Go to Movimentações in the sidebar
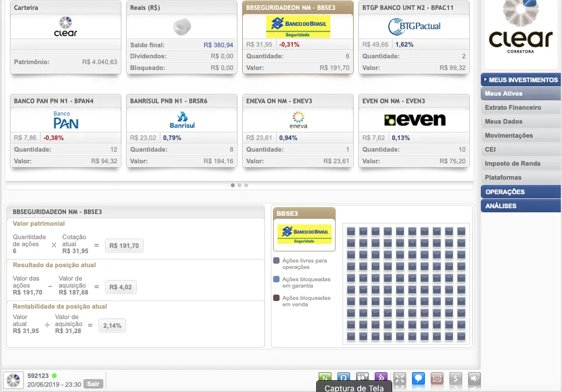562x392 pixels. point(509,135)
